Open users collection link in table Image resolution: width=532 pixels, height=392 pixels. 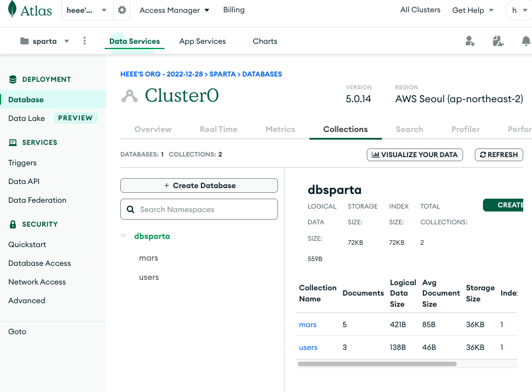[308, 348]
